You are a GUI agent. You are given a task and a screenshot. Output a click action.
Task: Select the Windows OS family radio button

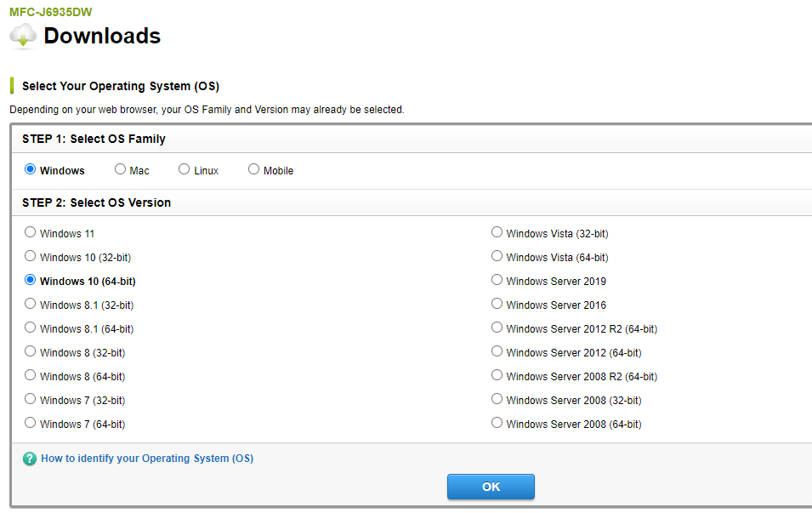(x=30, y=169)
